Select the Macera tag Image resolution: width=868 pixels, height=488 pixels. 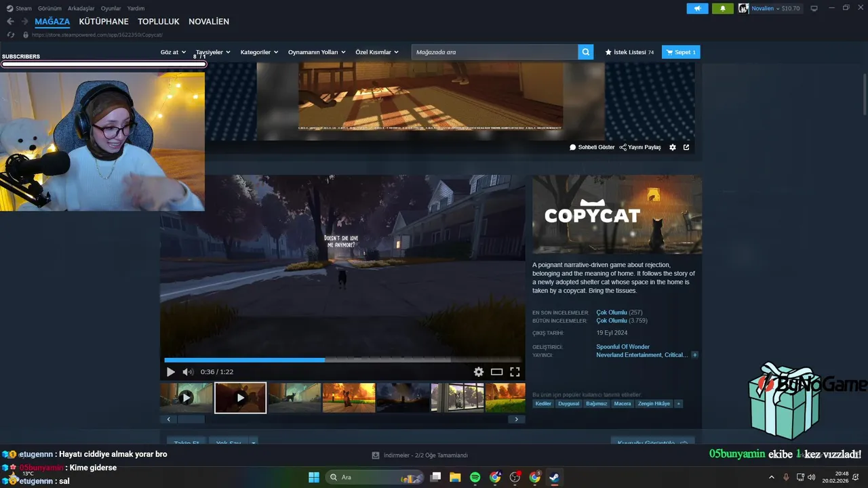coord(622,403)
